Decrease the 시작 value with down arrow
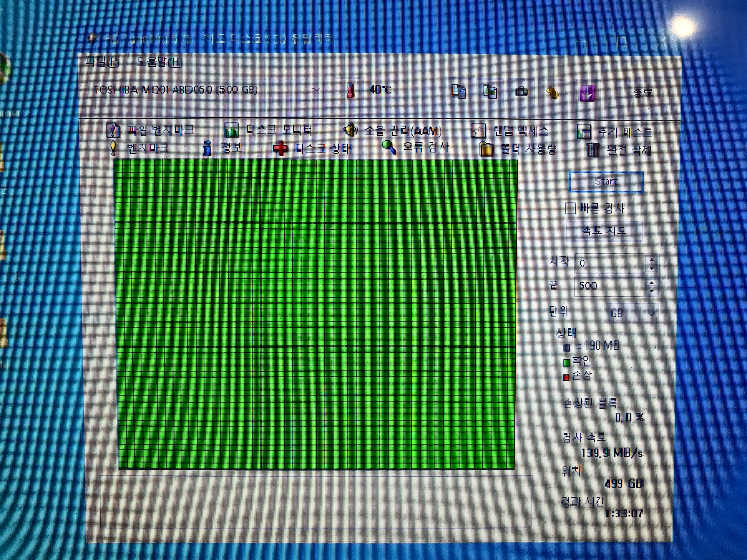This screenshot has height=560, width=747. click(652, 268)
